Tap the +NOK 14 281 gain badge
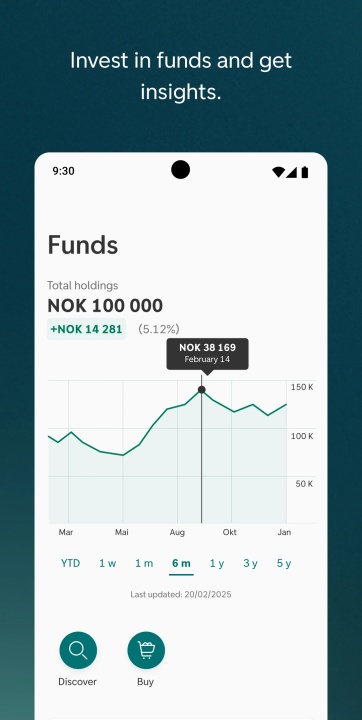362x720 pixels. point(86,329)
